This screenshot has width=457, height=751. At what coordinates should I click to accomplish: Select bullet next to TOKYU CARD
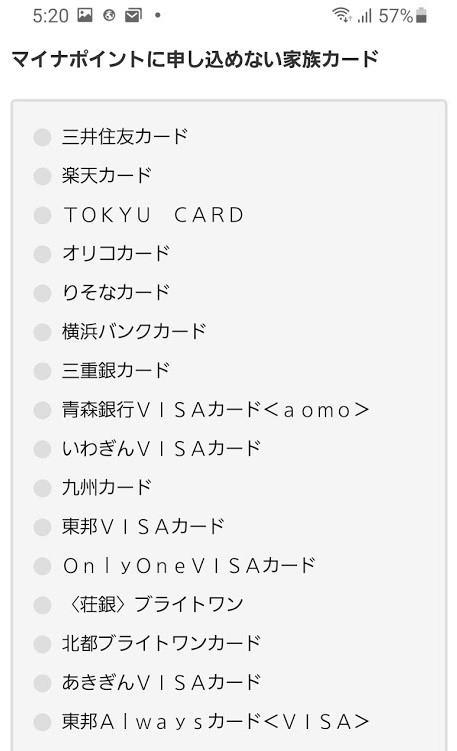42,215
